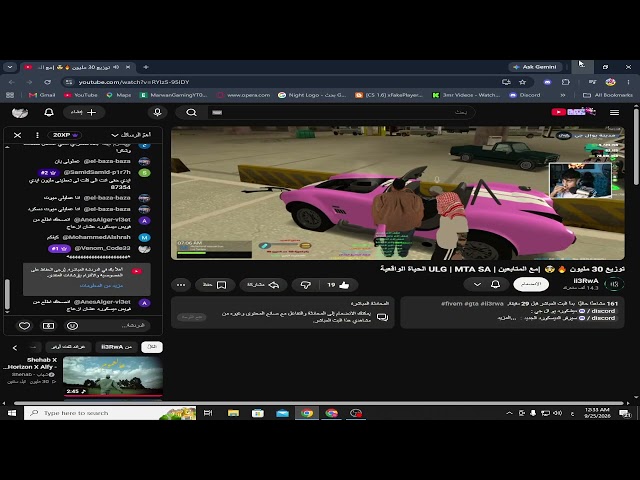This screenshot has width=640, height=480.
Task: Show hidden system tray icons
Action: pyautogui.click(x=509, y=413)
